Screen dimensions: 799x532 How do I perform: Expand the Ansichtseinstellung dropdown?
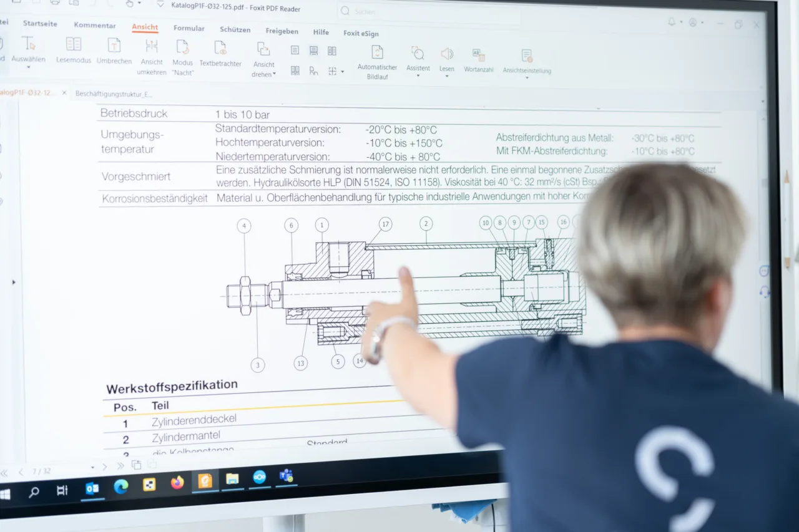527,78
